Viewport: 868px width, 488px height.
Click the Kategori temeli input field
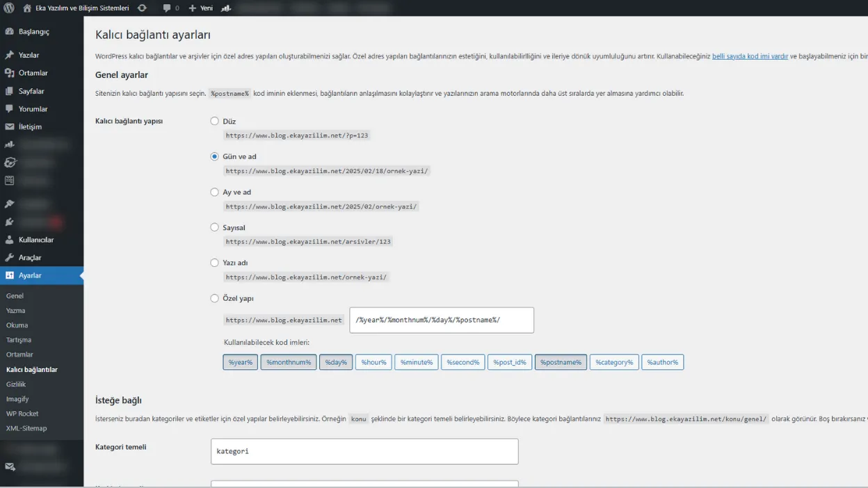(x=364, y=451)
